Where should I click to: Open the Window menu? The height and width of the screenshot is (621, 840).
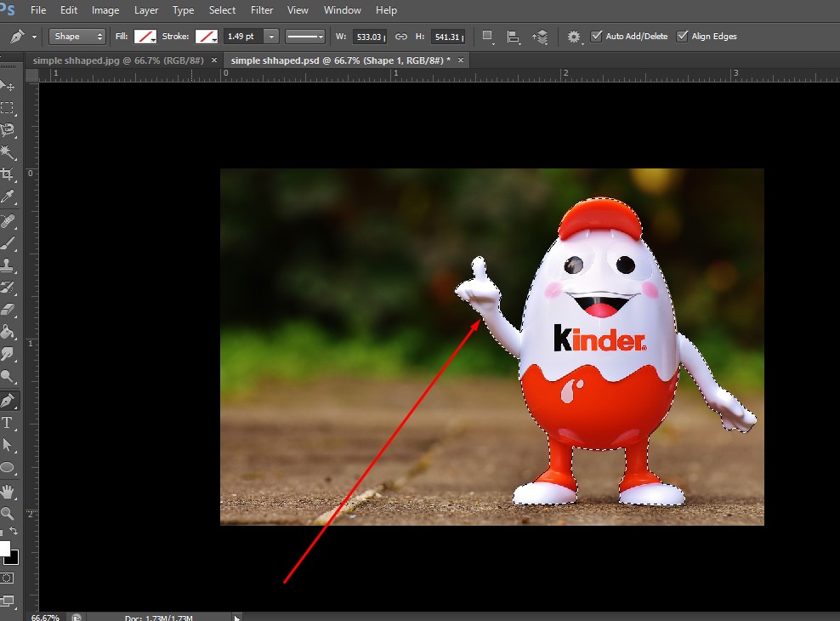[342, 10]
